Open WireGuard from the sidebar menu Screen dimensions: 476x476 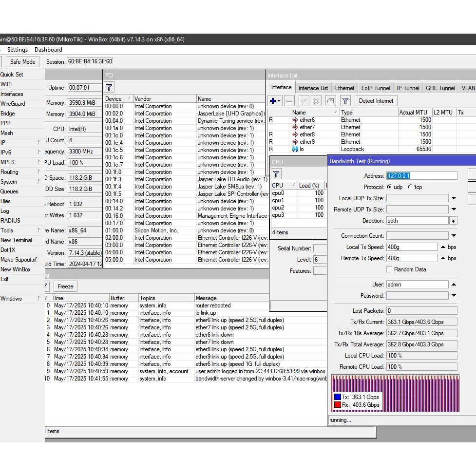pos(13,104)
